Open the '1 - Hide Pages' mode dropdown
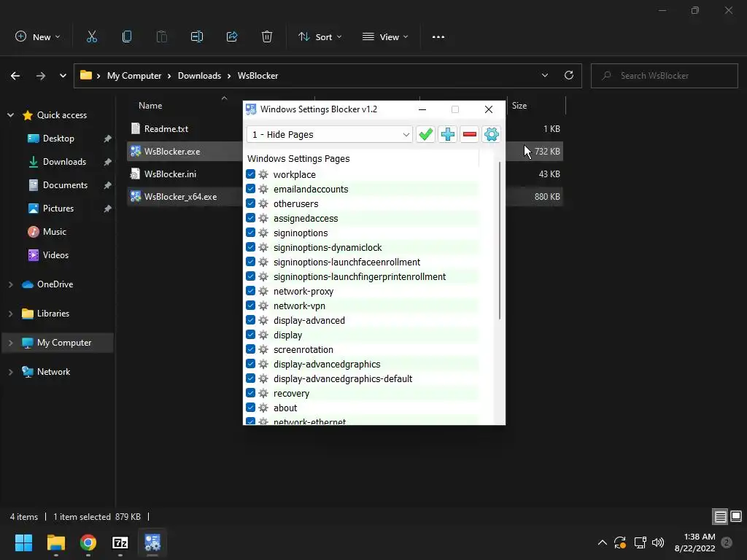747x560 pixels. click(329, 134)
